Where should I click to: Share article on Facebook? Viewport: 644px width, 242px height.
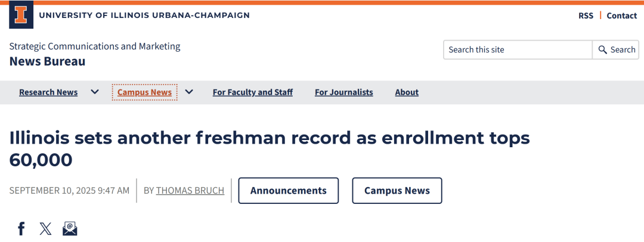(x=21, y=228)
